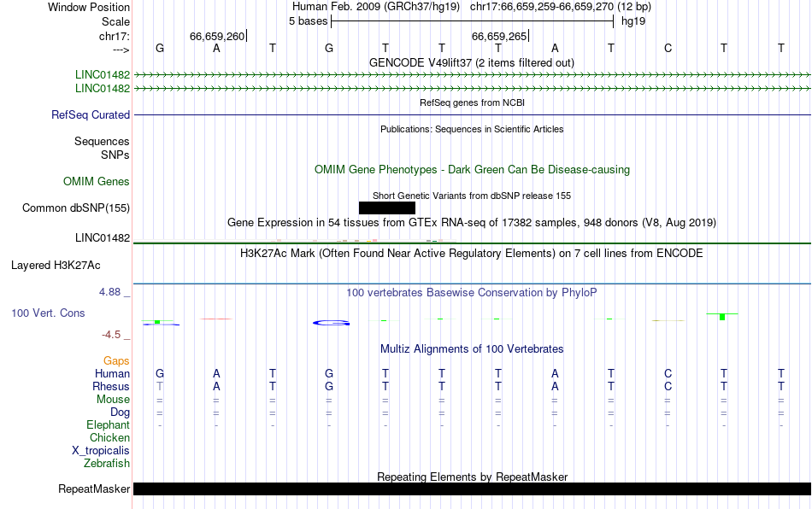Click the Chicken alignment row label

(x=109, y=437)
